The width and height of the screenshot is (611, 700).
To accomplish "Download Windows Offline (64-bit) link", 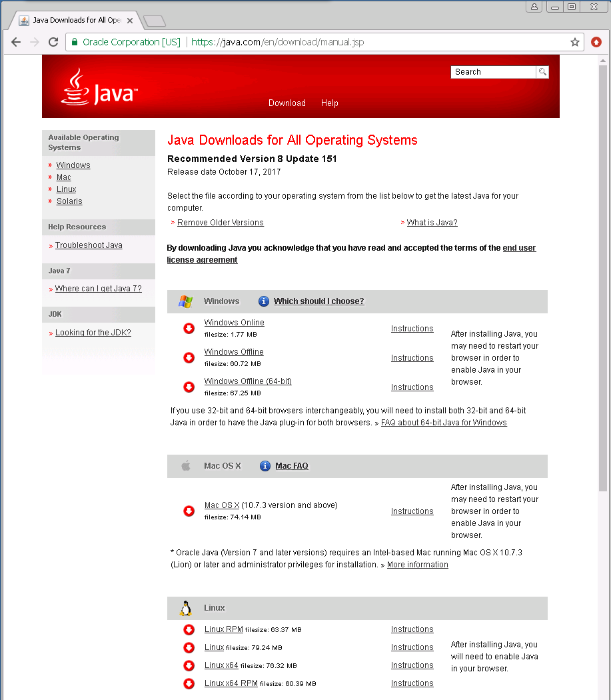I will (x=248, y=381).
